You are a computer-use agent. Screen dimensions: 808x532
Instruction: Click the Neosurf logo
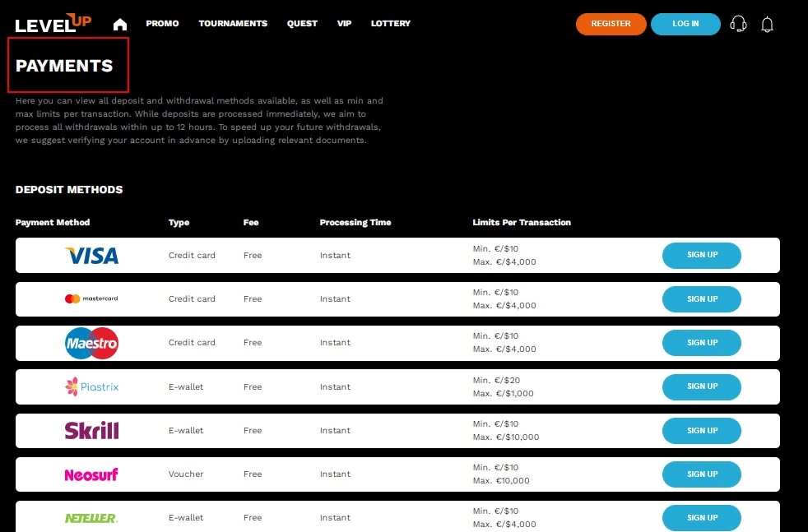pyautogui.click(x=91, y=474)
